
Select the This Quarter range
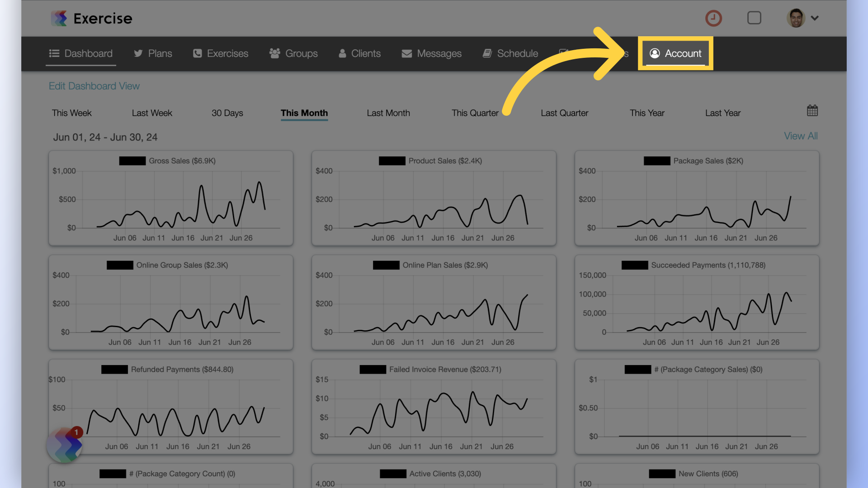pos(475,113)
